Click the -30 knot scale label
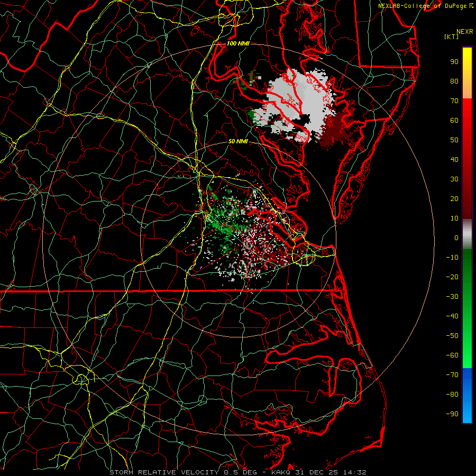This screenshot has width=476, height=476. (452, 297)
